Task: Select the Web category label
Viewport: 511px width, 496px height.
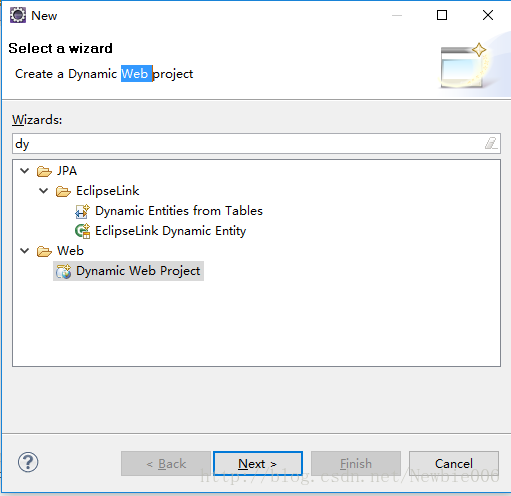Action: pyautogui.click(x=70, y=251)
